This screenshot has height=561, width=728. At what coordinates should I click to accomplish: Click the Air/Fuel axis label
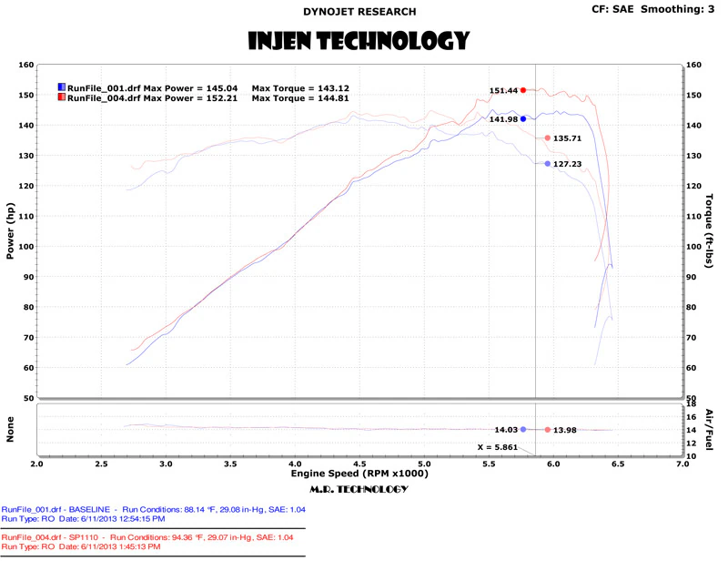pyautogui.click(x=709, y=430)
